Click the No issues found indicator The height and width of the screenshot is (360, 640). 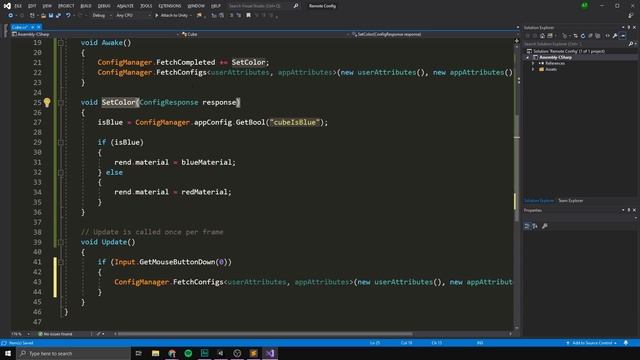(x=56, y=334)
